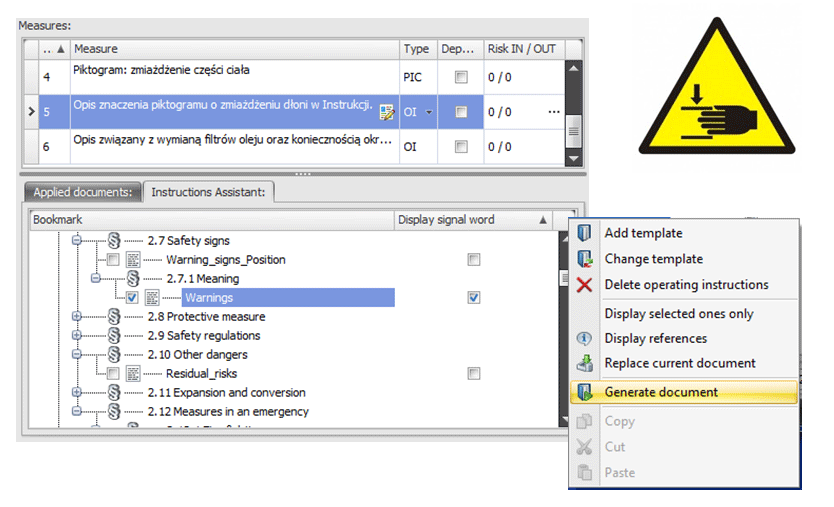Click the Replace current document icon
Image resolution: width=834 pixels, height=507 pixels.
(586, 364)
